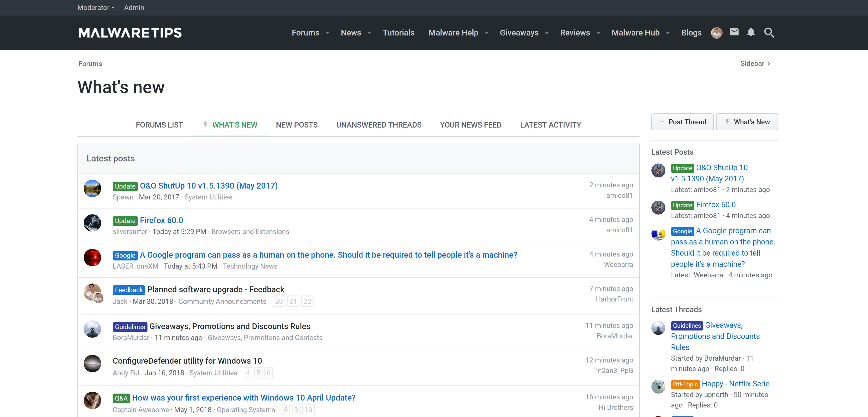Click the search magnifier icon

click(769, 32)
